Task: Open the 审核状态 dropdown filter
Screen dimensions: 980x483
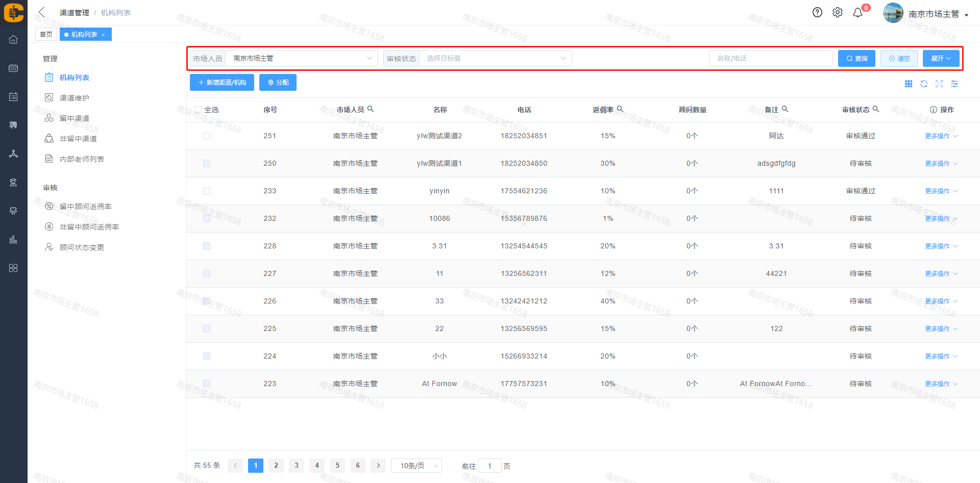Action: 495,59
